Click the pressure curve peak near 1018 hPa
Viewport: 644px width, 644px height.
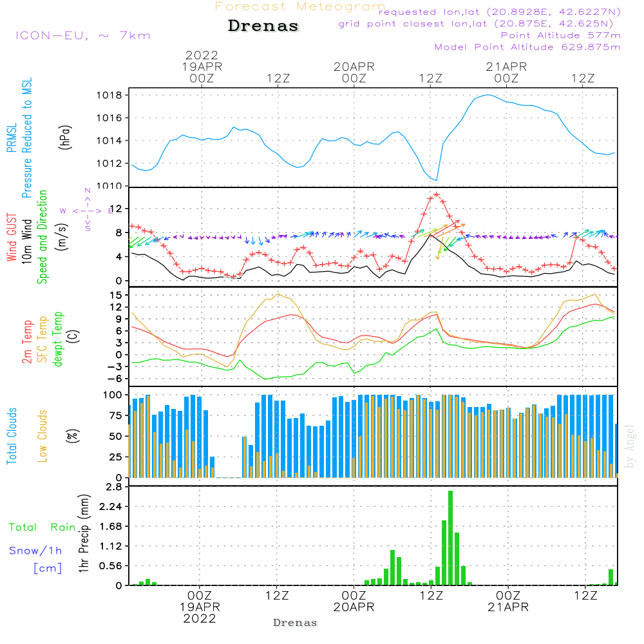click(x=488, y=95)
